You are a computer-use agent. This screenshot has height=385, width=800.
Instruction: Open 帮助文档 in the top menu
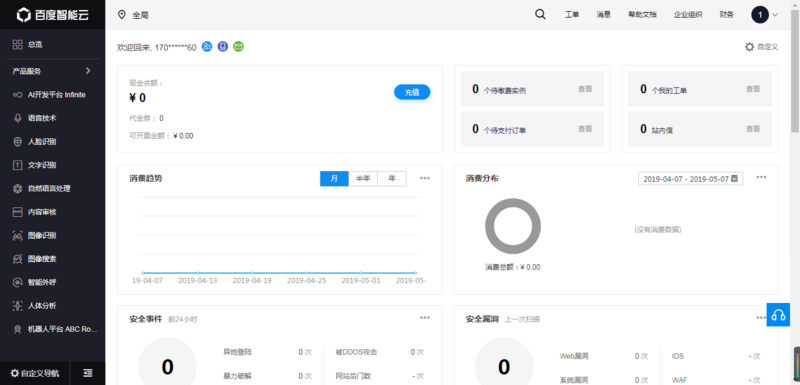point(642,15)
